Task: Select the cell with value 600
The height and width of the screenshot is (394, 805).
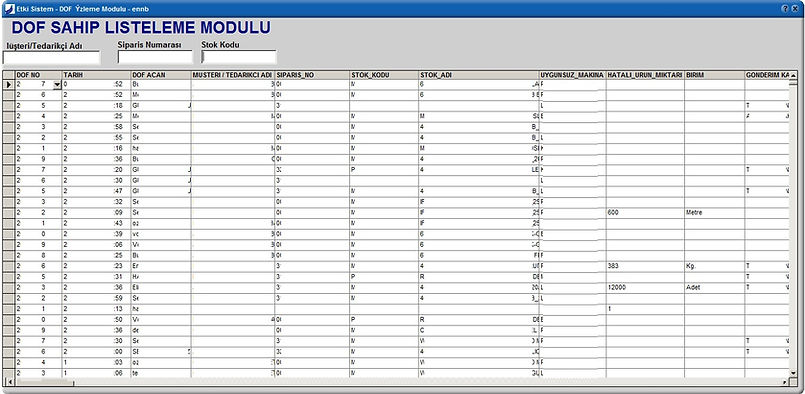Action: (x=645, y=212)
